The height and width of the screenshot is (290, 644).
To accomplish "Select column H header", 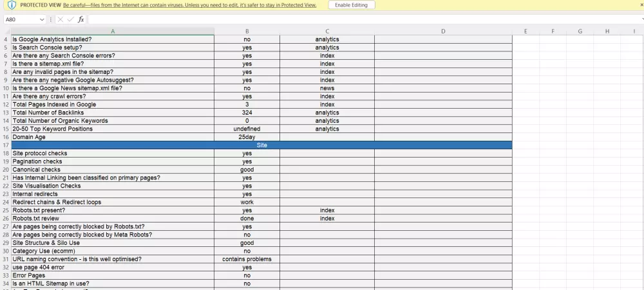I will [607, 31].
